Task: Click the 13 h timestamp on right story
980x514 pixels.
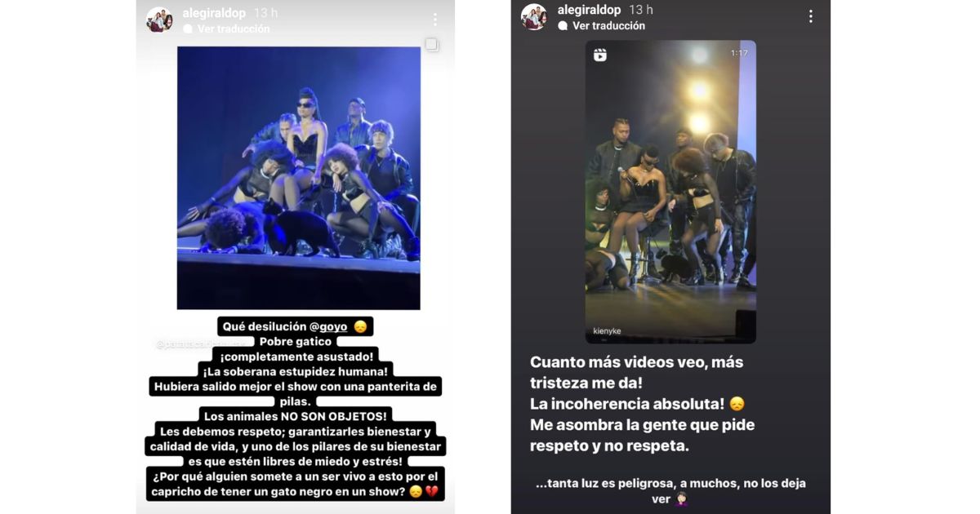Action: click(x=641, y=10)
